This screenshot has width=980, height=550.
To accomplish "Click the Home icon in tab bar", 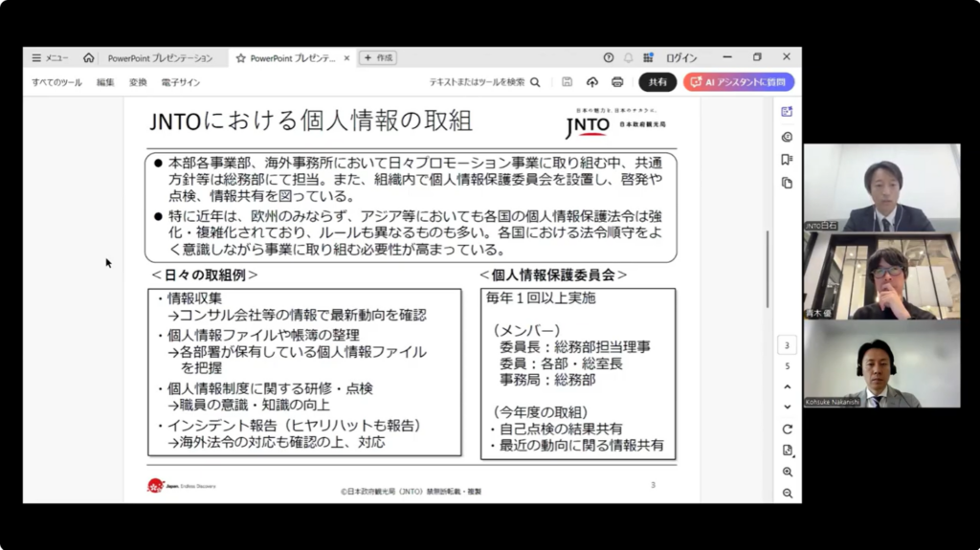I will tap(89, 57).
